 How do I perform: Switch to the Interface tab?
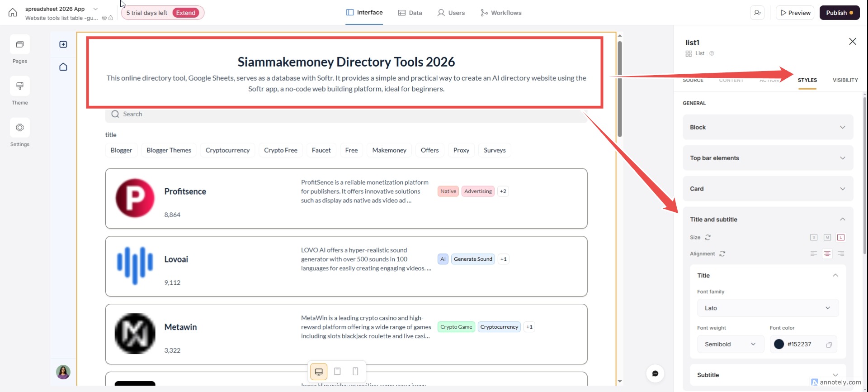tap(364, 13)
